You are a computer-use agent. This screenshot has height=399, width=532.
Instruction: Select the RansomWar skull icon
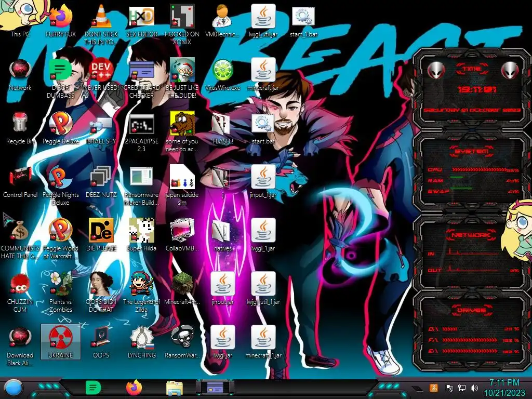182,342
